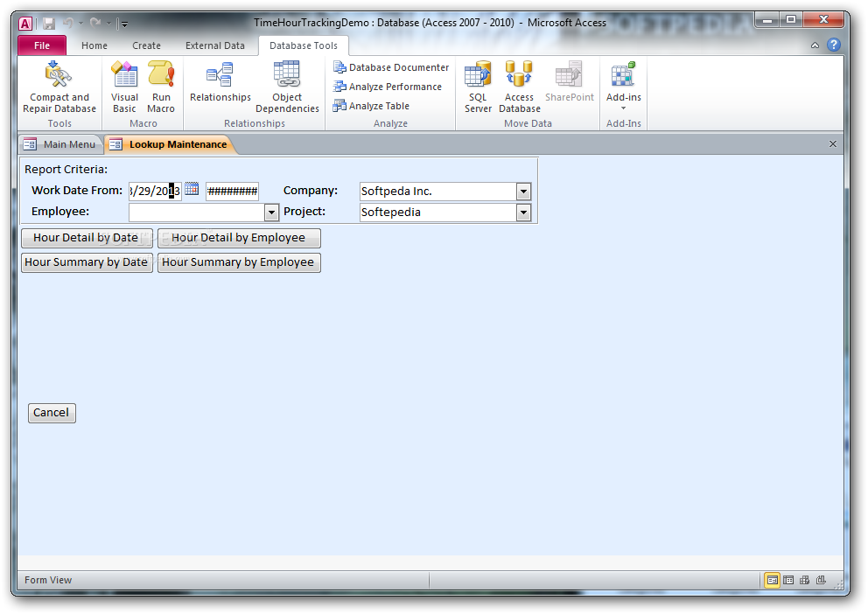Open the Add-ins dropdown
The height and width of the screenshot is (614, 868).
[623, 86]
